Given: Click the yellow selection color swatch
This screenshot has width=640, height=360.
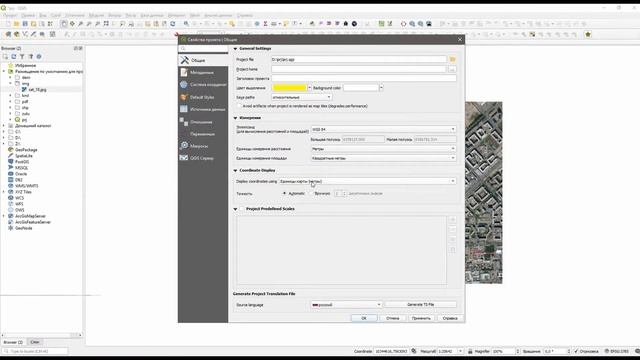Looking at the screenshot, I should 289,88.
